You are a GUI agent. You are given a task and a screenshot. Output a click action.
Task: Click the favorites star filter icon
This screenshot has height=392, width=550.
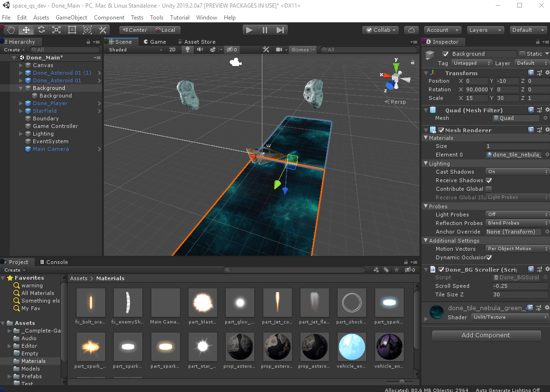(x=396, y=270)
